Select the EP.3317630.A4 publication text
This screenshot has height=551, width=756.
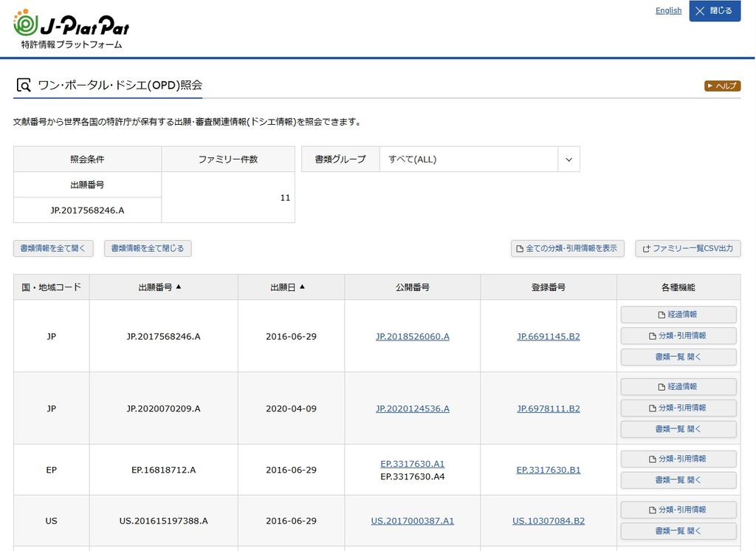point(413,476)
